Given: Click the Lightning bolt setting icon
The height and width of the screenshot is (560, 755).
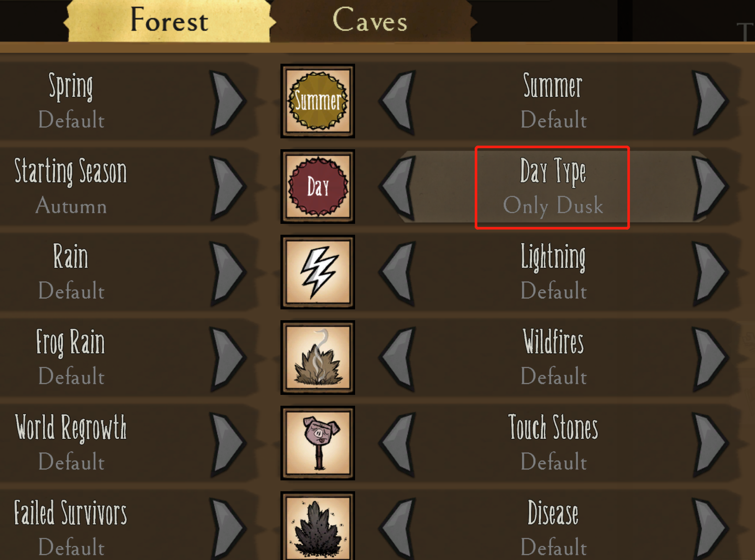Looking at the screenshot, I should (318, 272).
